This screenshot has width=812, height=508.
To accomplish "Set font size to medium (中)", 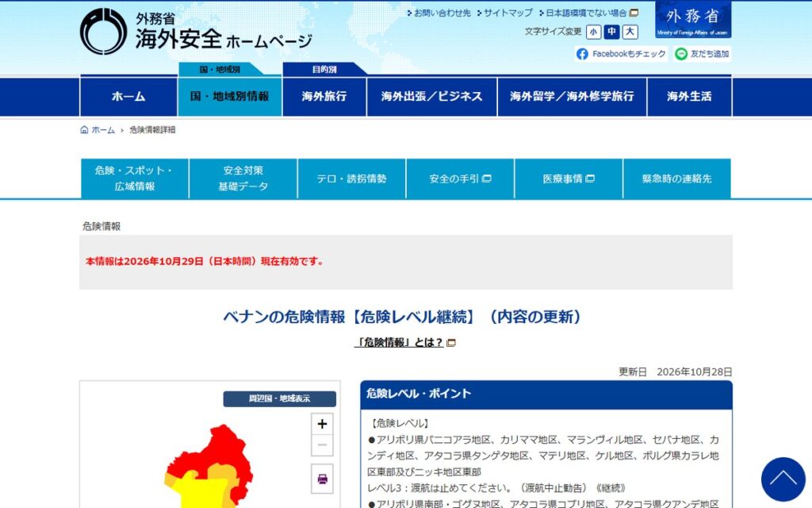I will click(x=611, y=32).
